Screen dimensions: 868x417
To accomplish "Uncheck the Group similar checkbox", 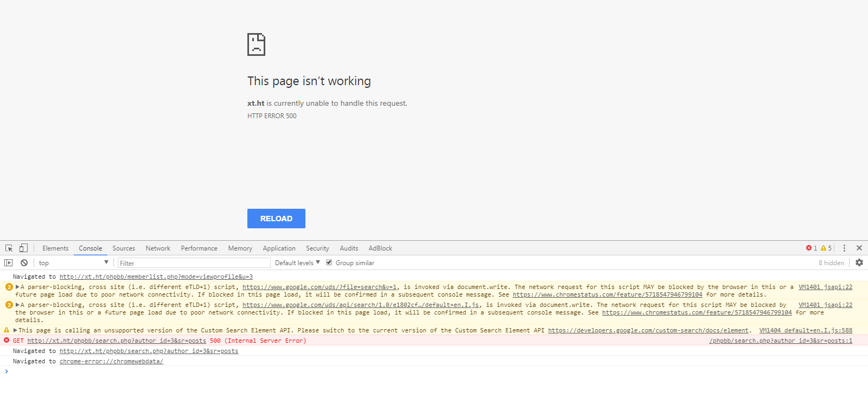I will click(x=329, y=262).
